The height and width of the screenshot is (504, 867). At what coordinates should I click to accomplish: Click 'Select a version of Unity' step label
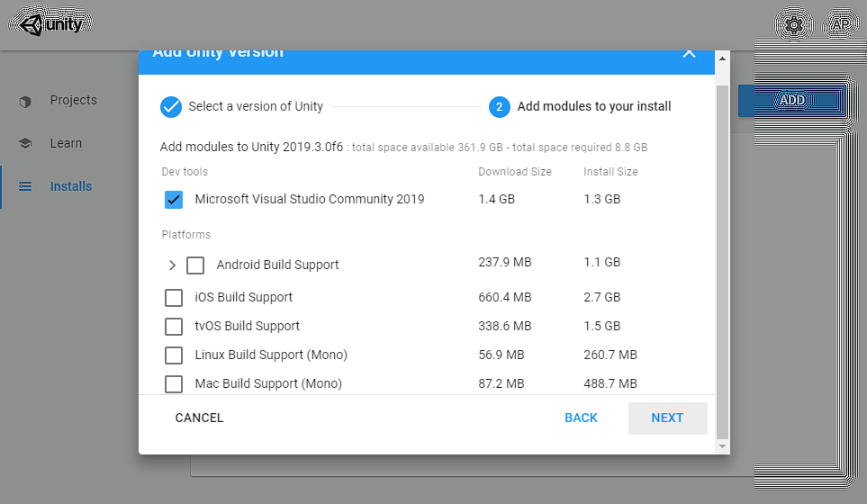[x=256, y=107]
